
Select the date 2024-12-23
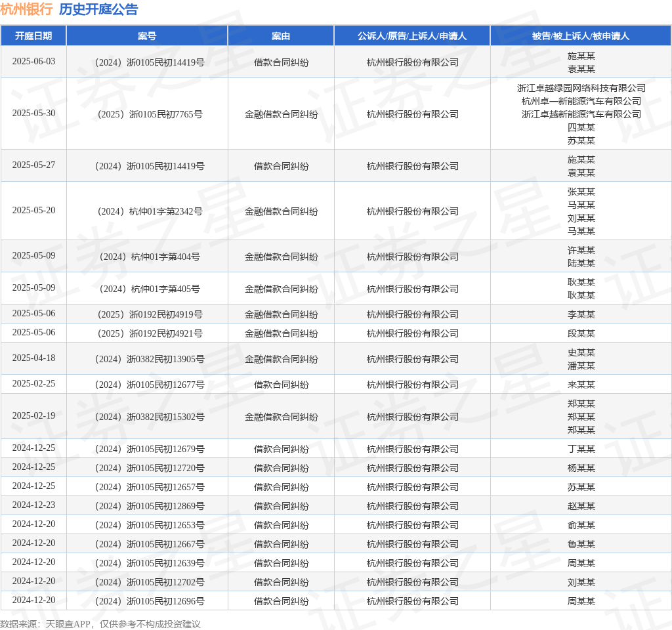[34, 505]
